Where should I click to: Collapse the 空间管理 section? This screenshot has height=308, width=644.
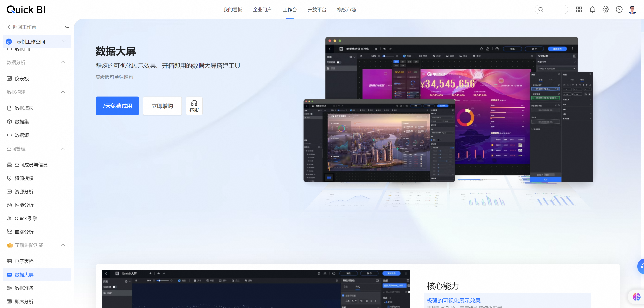[63, 149]
